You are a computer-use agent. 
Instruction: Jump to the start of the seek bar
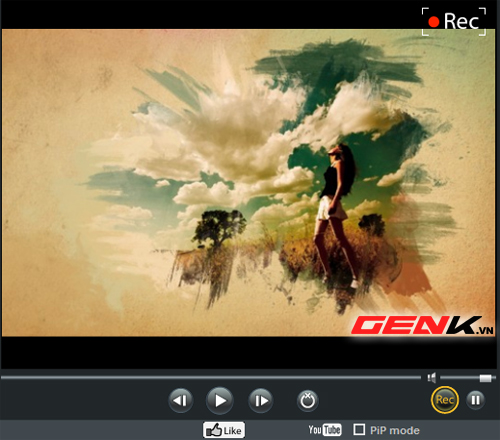coord(3,378)
